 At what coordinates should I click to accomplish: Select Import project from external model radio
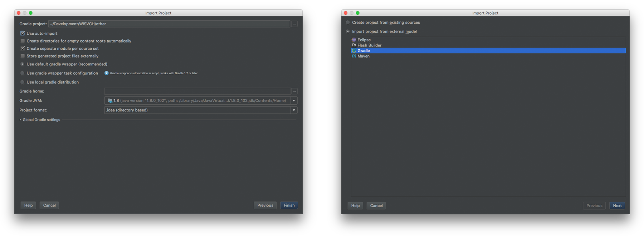[x=348, y=31]
